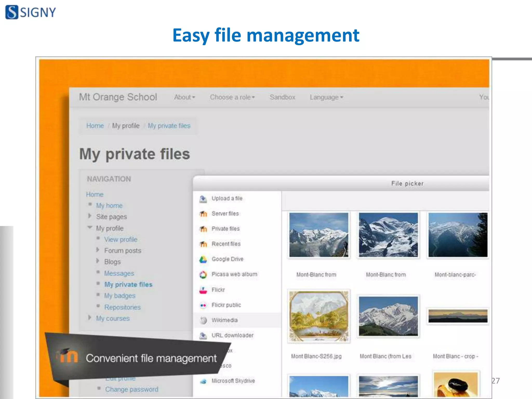This screenshot has width=532, height=399.
Task: Open Change password link
Action: coord(132,389)
